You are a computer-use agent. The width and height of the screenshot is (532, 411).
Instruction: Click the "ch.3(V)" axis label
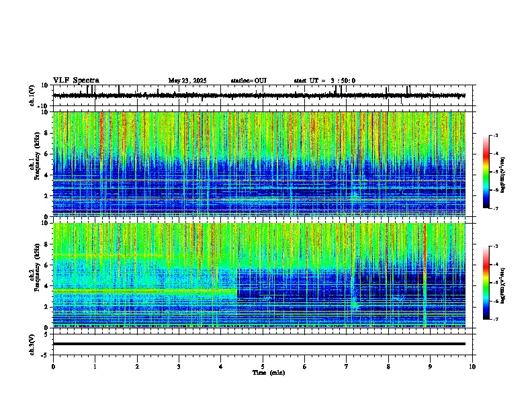pos(32,345)
